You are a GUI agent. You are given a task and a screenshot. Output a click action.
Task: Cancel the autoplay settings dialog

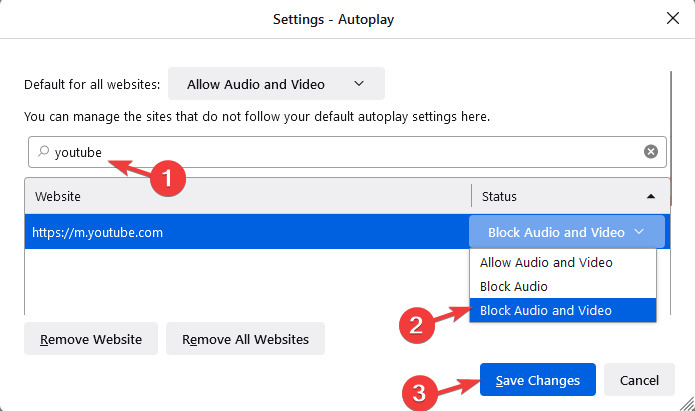(639, 380)
